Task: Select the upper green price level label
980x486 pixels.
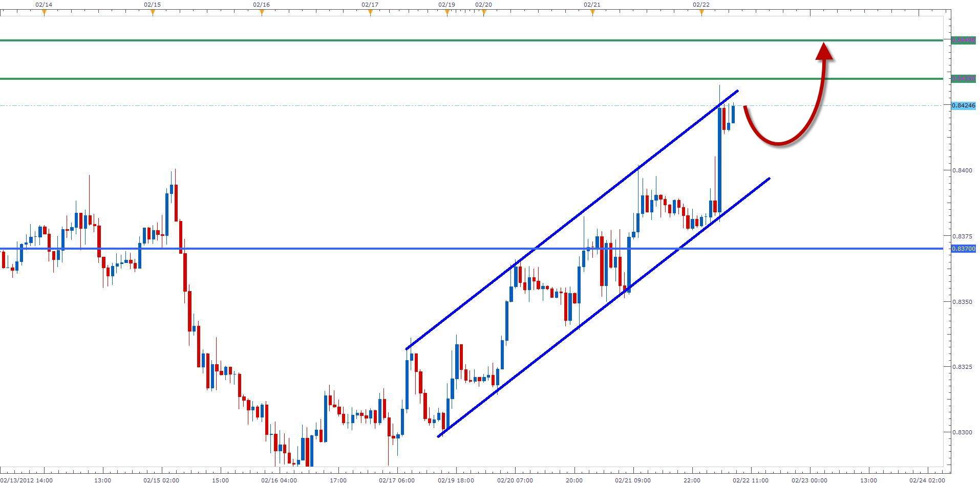Action: click(963, 40)
